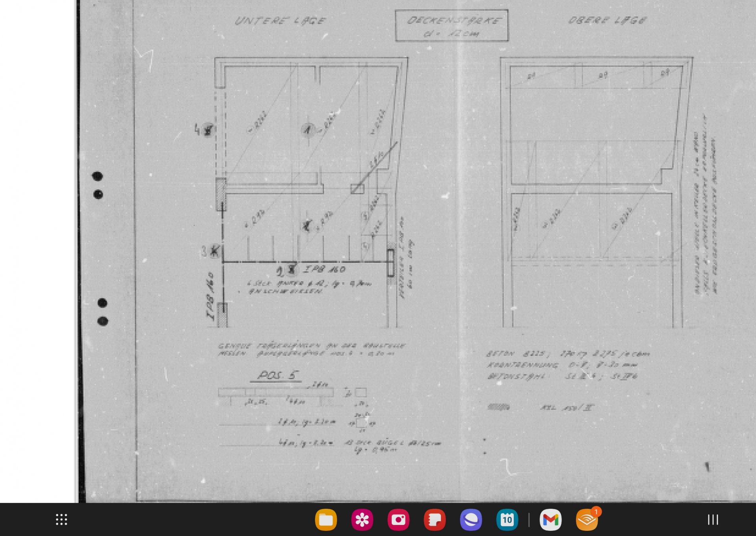
Task: Open the Calendar app showing 10
Action: click(x=507, y=520)
